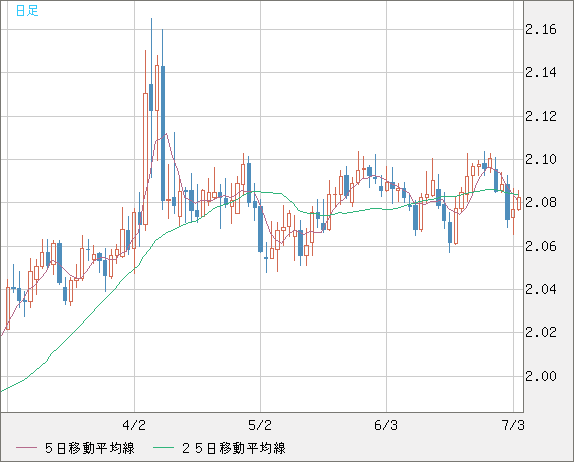Click the 2.04 price axis label
574x462 pixels.
[541, 289]
